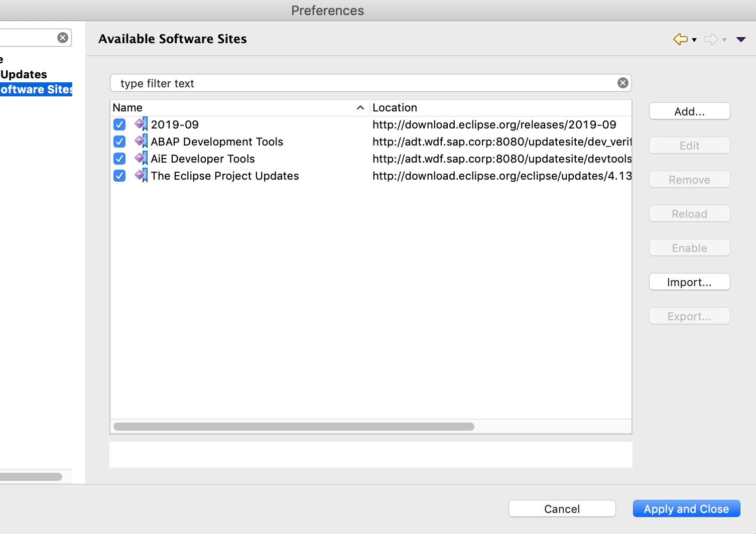
Task: Click the Remove button
Action: [x=689, y=180]
